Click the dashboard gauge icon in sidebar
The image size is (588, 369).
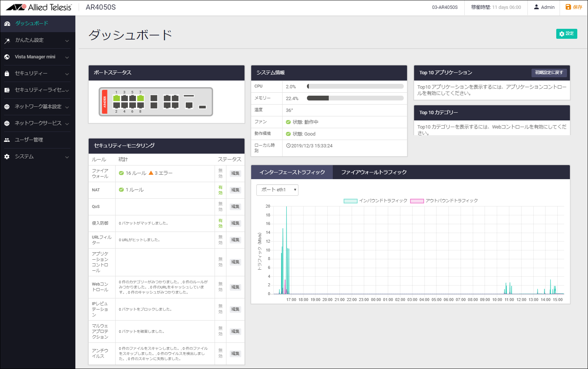tap(7, 24)
